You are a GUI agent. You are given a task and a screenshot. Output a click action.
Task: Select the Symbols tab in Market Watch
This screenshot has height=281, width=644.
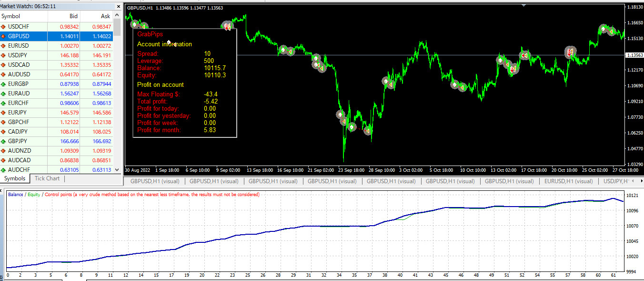click(x=14, y=178)
